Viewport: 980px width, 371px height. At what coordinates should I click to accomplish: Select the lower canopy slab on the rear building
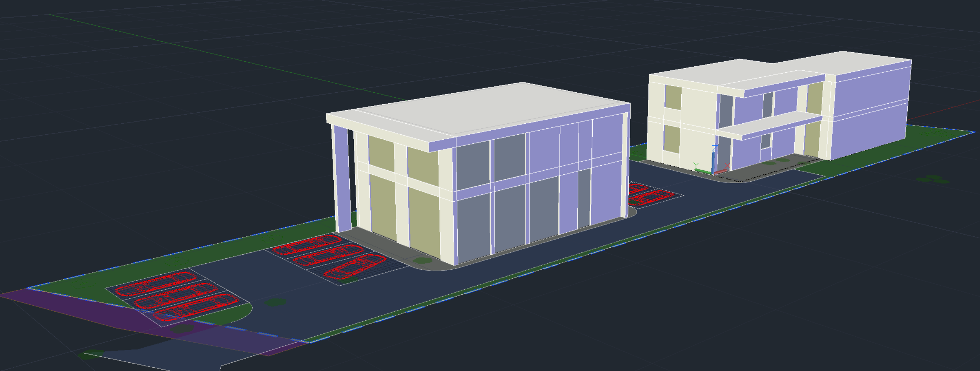tap(770, 125)
